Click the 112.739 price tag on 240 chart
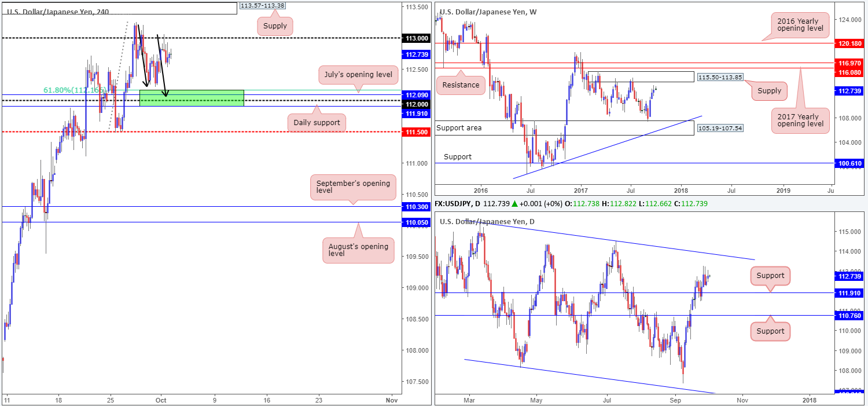The image size is (868, 406). coord(415,54)
